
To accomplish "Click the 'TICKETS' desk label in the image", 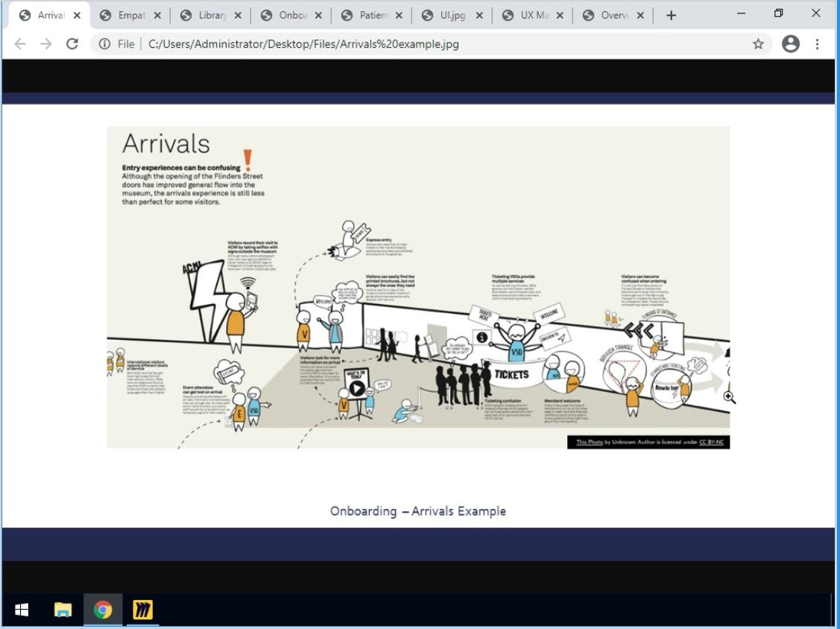I will (511, 375).
